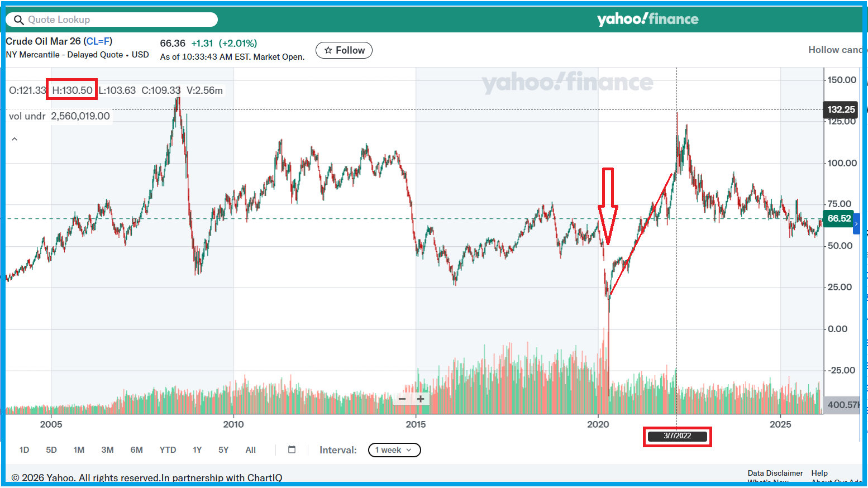This screenshot has height=488, width=868.
Task: Switch to the YTD range
Action: [x=168, y=450]
